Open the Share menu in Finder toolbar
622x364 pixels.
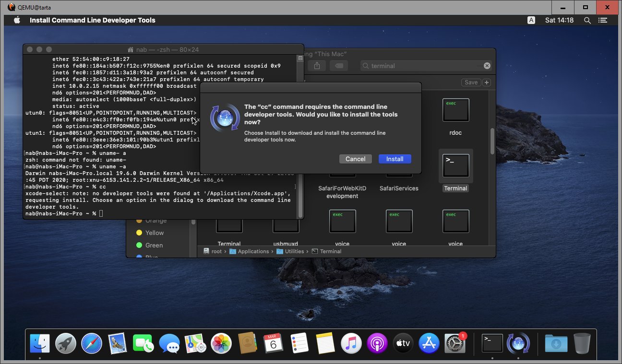(317, 66)
